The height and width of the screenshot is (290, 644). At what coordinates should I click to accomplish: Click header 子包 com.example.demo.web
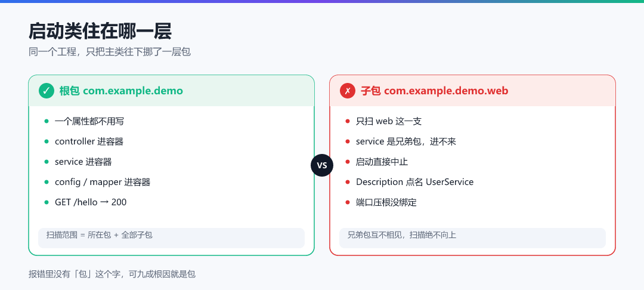435,91
